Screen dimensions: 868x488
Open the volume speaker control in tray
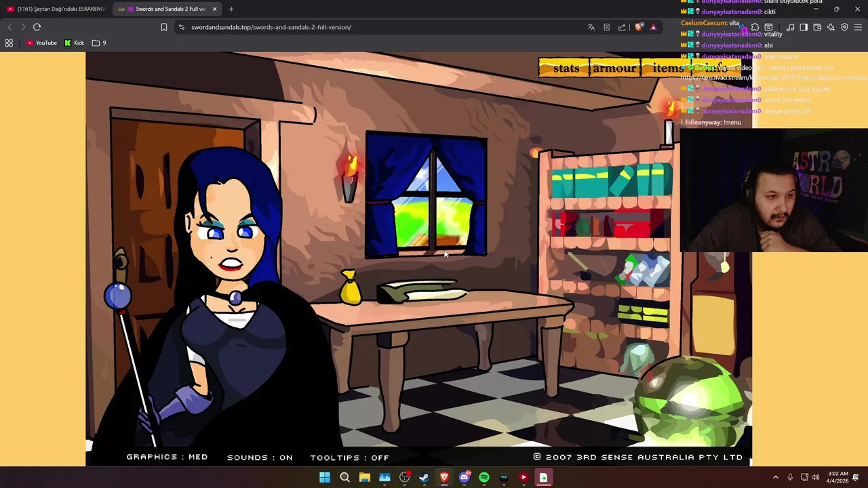tap(815, 477)
